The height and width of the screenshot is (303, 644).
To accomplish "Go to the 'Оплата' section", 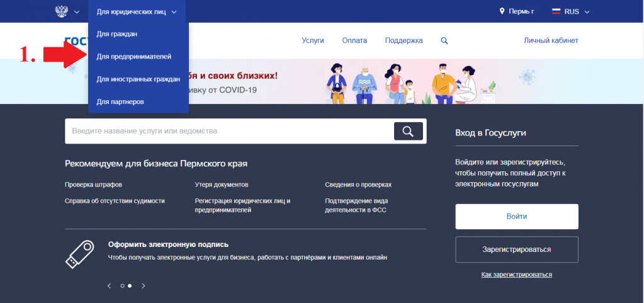I will [354, 40].
